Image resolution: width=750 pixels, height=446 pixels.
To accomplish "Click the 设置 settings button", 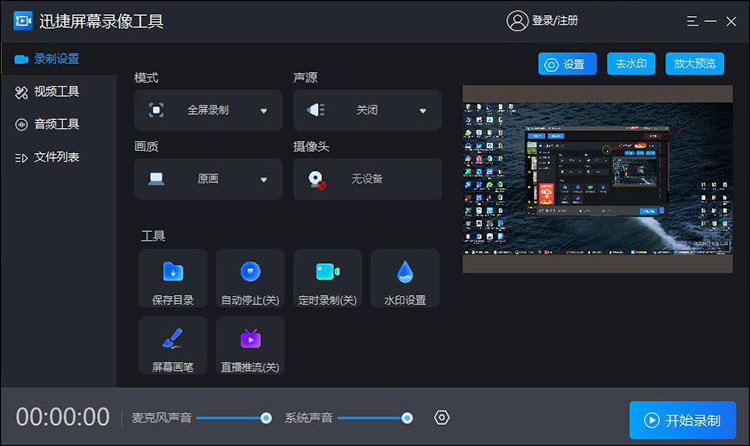I will coord(567,64).
